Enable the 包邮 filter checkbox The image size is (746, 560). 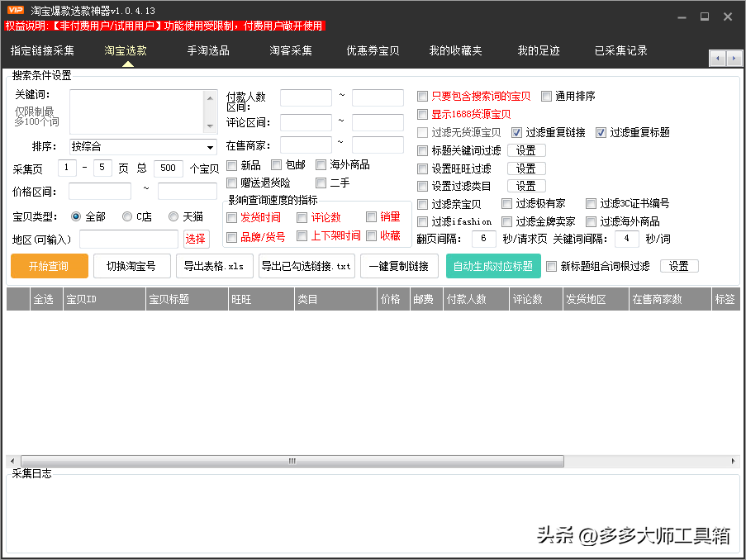point(276,164)
